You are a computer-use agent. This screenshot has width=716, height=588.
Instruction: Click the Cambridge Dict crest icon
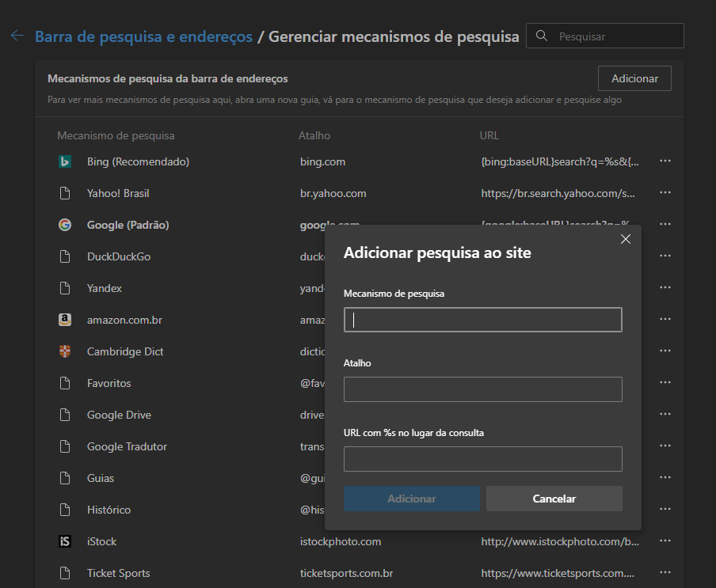[65, 351]
